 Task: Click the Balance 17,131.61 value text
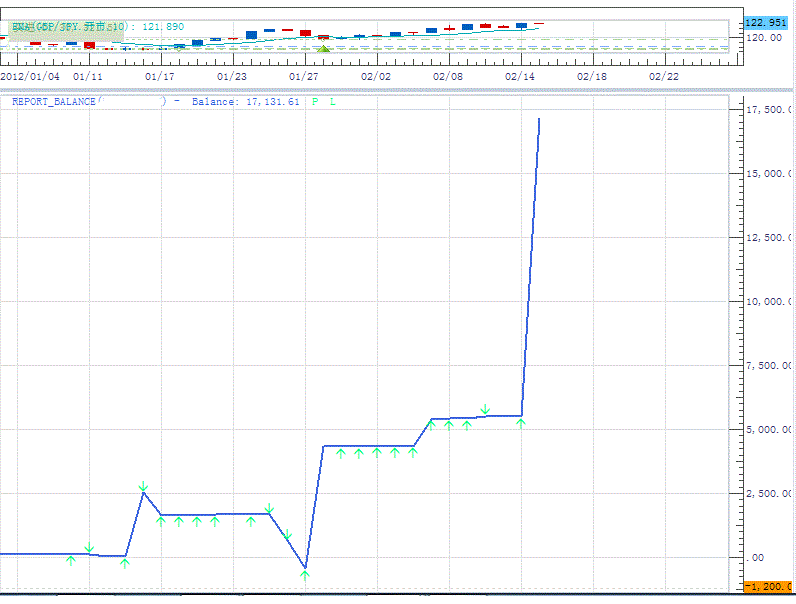point(245,102)
